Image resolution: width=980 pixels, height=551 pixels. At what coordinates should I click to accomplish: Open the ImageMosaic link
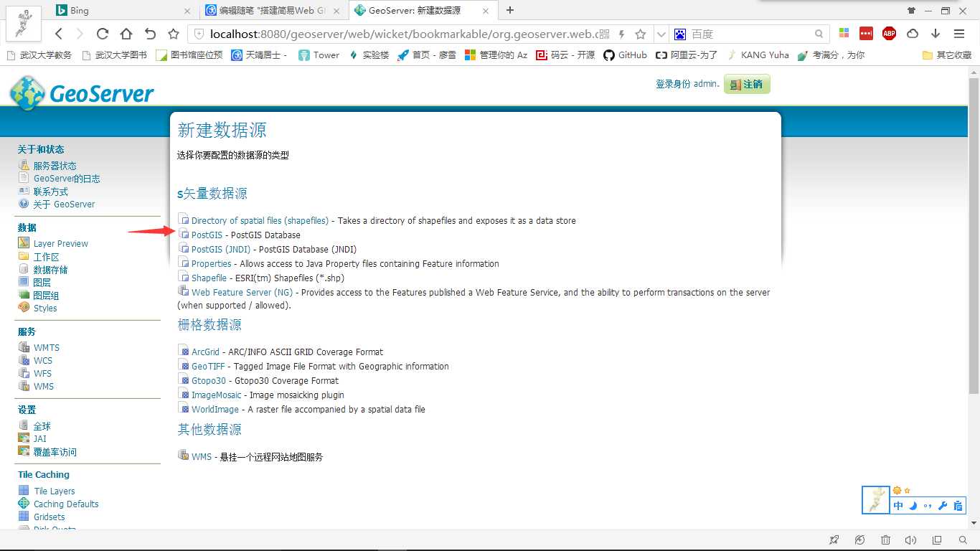click(x=217, y=395)
